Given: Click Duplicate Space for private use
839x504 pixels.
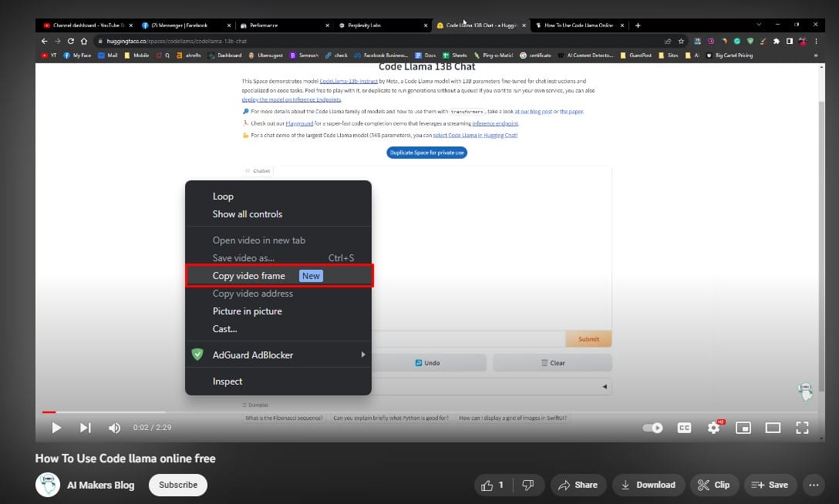Looking at the screenshot, I should pos(426,153).
